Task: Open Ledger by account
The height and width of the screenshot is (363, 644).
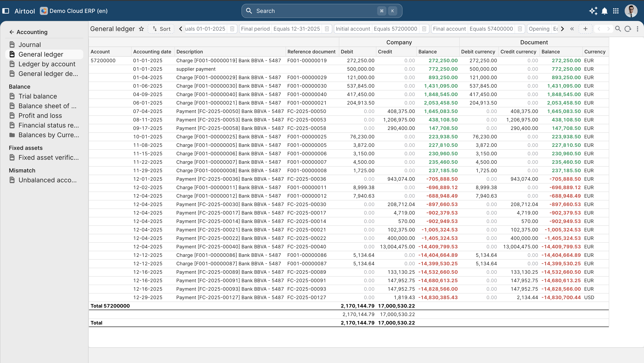Action: pyautogui.click(x=44, y=64)
